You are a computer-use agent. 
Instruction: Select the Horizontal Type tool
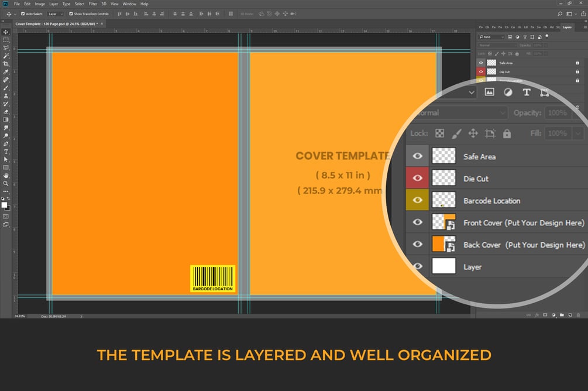[x=6, y=152]
